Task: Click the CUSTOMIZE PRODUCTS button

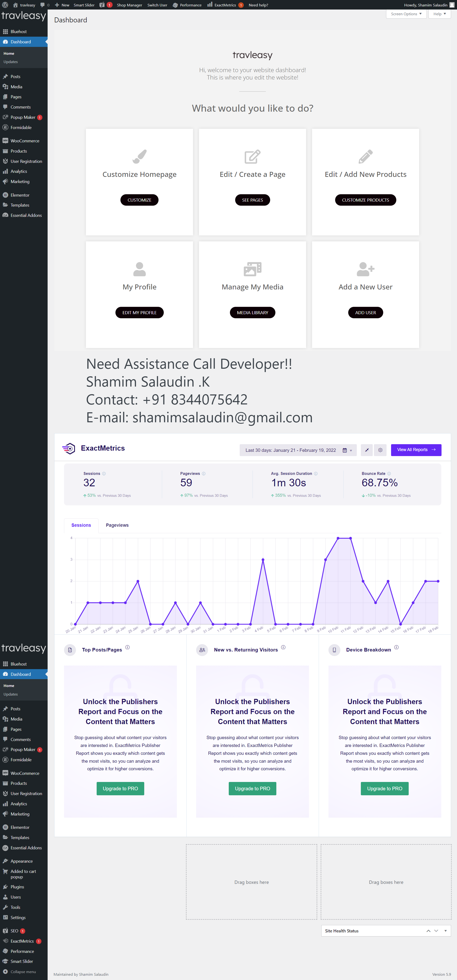Action: coord(365,200)
